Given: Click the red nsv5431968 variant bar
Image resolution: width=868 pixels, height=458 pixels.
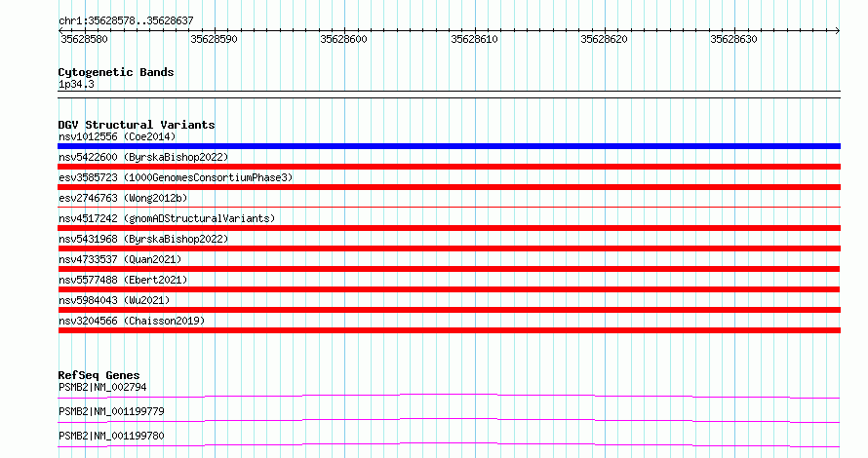Looking at the screenshot, I should [x=449, y=248].
